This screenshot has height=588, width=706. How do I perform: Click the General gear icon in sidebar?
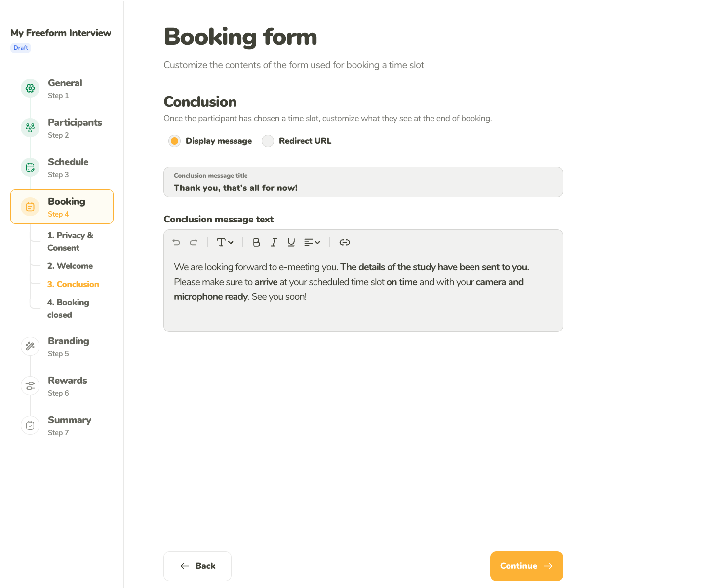30,88
